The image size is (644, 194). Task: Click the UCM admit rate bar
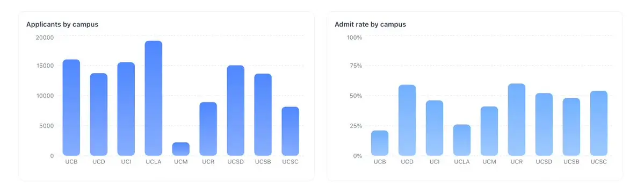tap(489, 131)
